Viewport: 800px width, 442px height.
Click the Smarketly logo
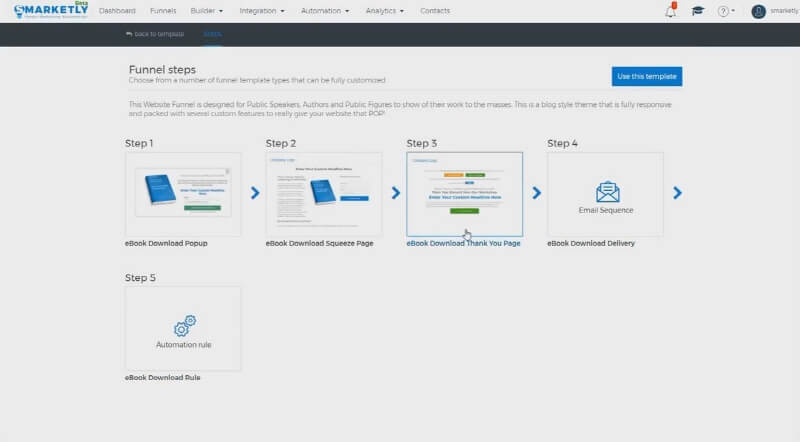tap(51, 10)
